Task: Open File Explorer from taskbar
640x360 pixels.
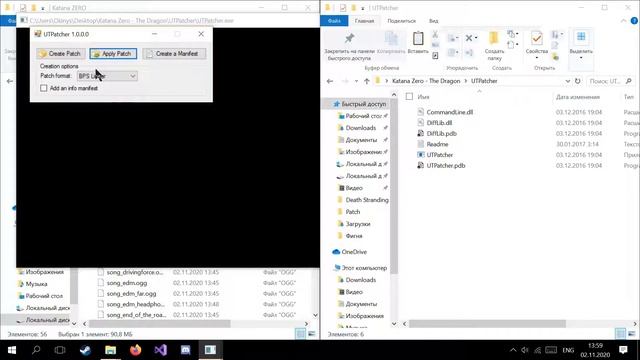Action: [110, 350]
